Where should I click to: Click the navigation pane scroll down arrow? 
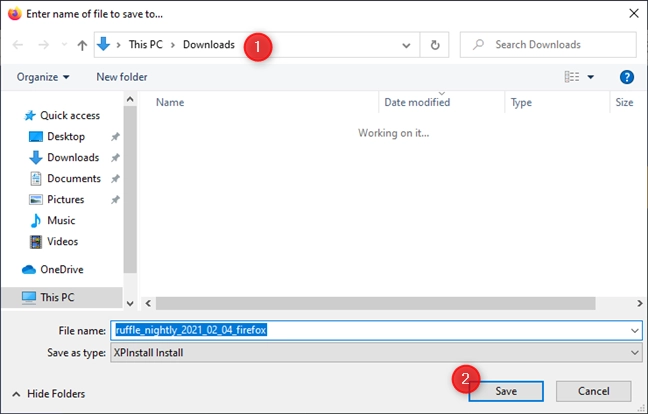(130, 303)
